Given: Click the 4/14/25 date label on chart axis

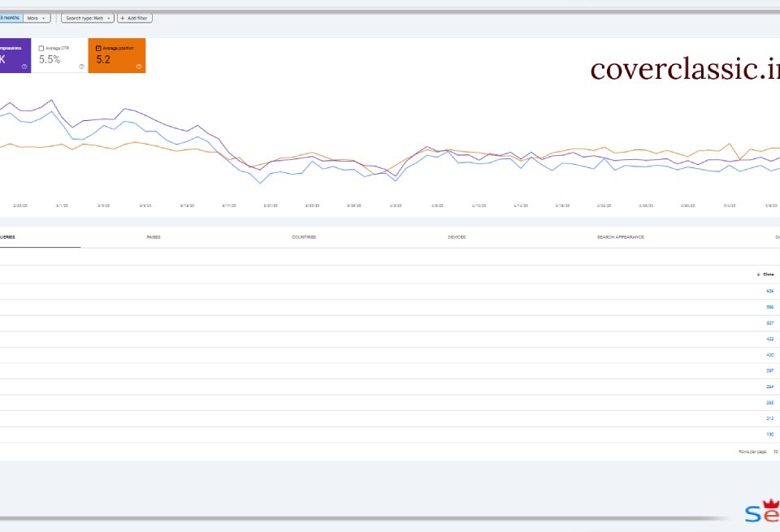Looking at the screenshot, I should coord(521,205).
